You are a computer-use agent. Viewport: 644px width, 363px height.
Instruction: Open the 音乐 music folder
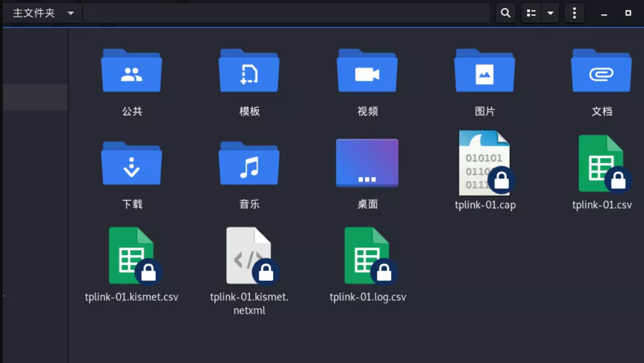[249, 164]
